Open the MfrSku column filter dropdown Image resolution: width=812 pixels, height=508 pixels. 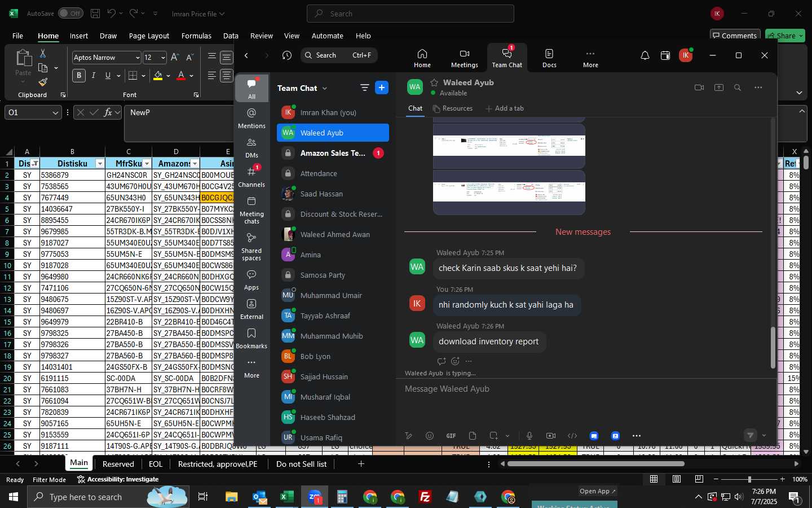coord(147,164)
